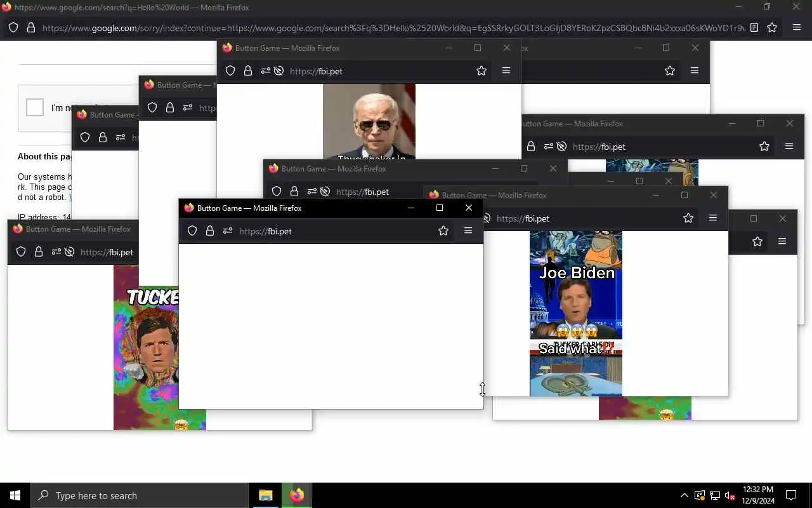
Task: Open the notification center icon
Action: click(791, 495)
